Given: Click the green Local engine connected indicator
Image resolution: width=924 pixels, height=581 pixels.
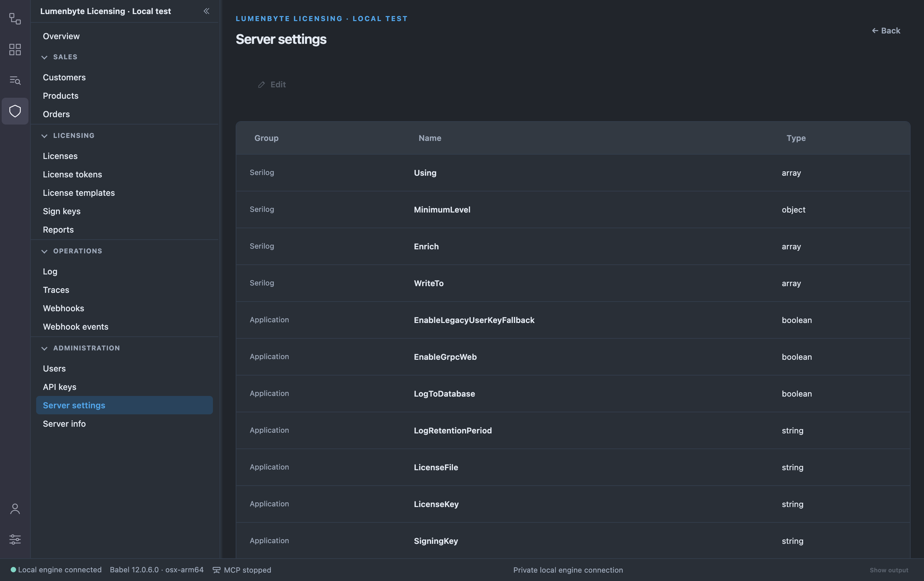Looking at the screenshot, I should pos(13,570).
